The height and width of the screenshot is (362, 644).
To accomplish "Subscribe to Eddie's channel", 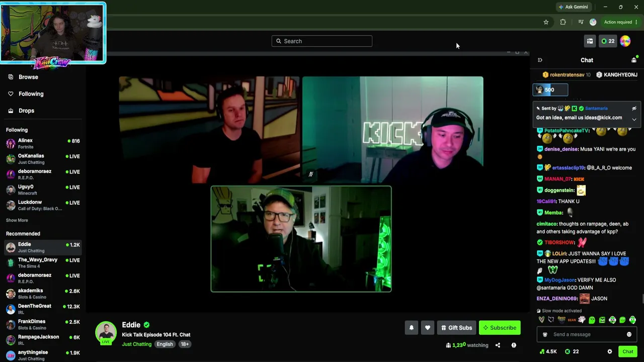I will click(x=500, y=328).
